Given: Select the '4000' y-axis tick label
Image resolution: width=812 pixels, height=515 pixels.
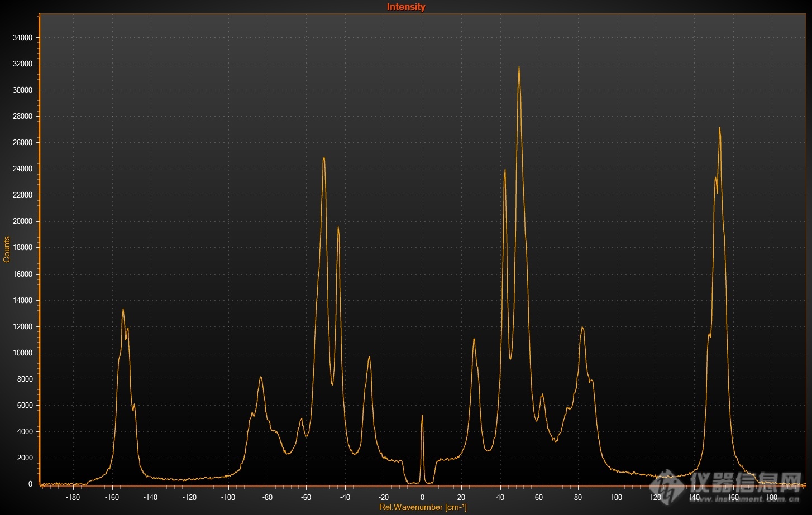Looking at the screenshot, I should click(x=25, y=431).
